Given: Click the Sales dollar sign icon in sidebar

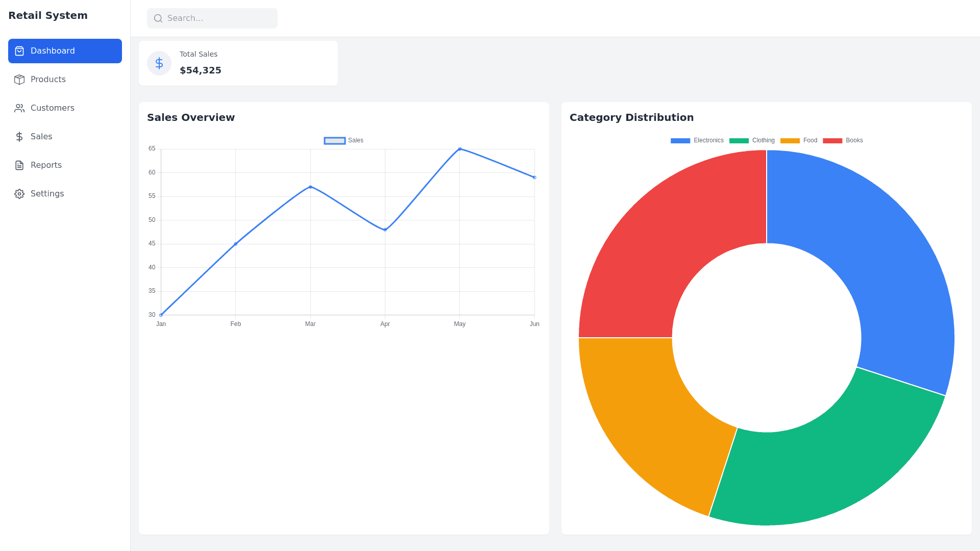Looking at the screenshot, I should coord(19,137).
